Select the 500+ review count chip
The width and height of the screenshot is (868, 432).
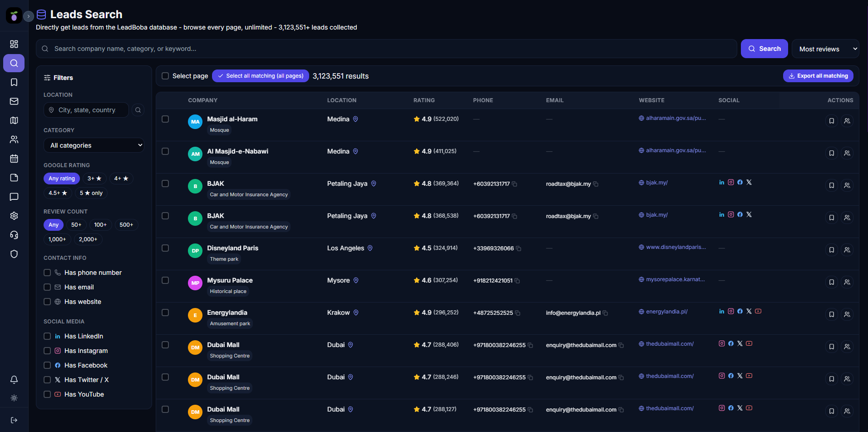coord(126,225)
